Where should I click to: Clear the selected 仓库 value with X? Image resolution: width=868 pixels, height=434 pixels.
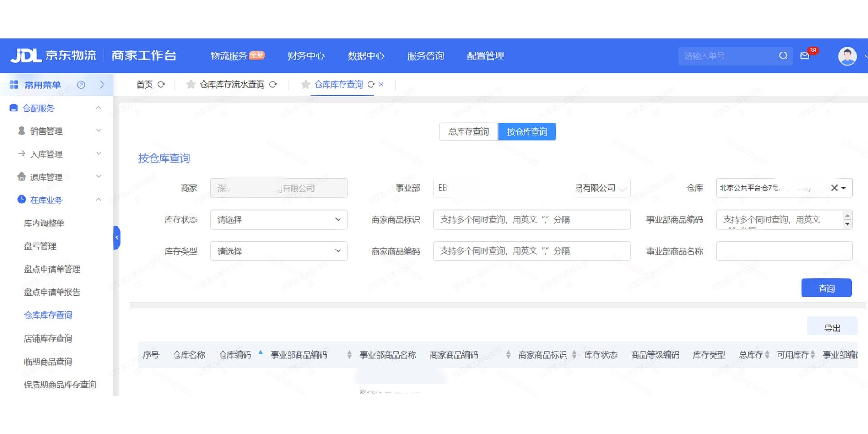[834, 188]
